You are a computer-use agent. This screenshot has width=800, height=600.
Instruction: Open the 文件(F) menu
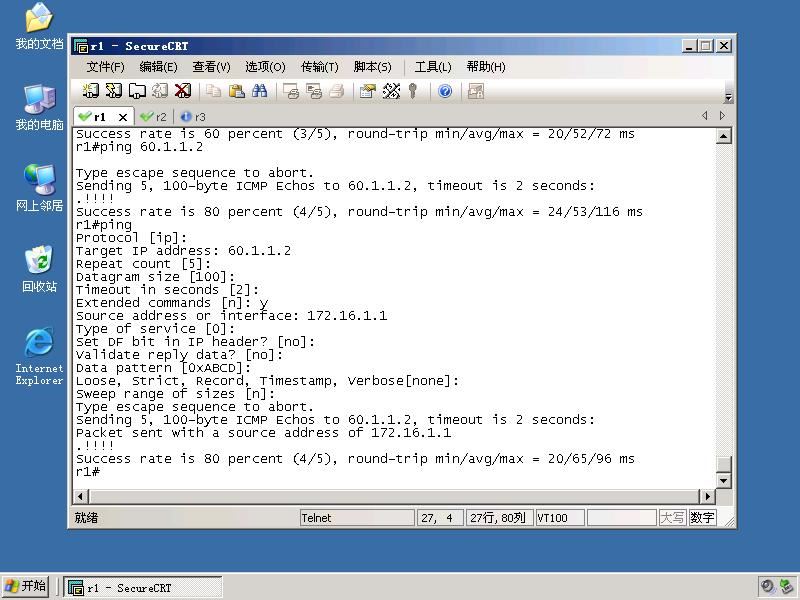coord(105,67)
